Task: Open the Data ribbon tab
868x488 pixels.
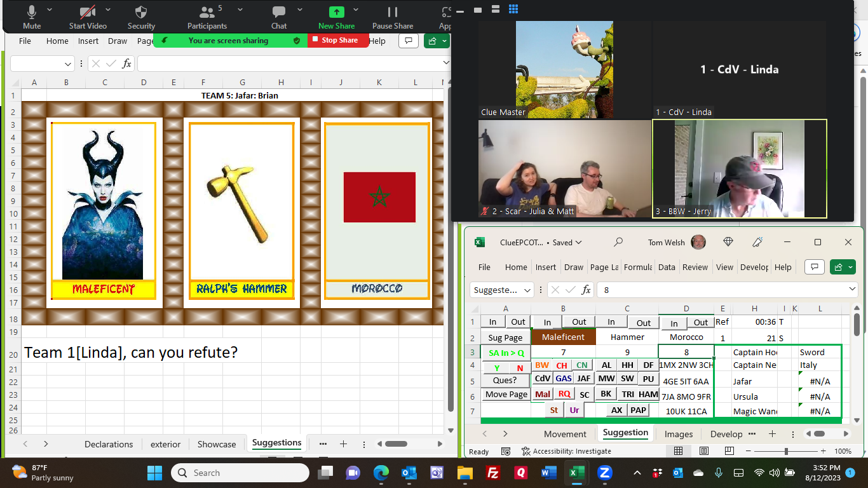Action: tap(667, 267)
